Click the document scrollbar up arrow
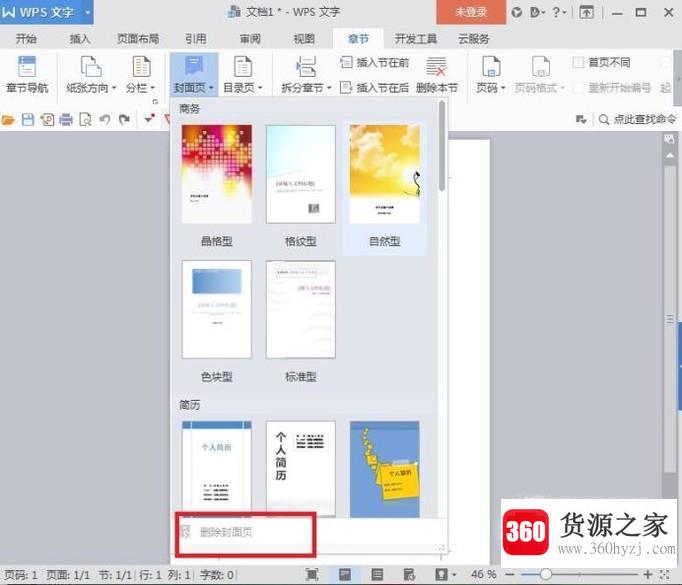 pos(670,156)
